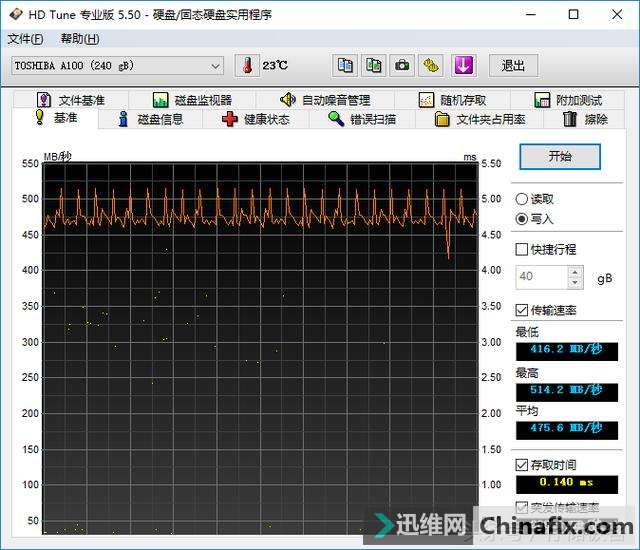Viewport: 640px width, 550px height.
Task: Minimize the HD Tune window
Action: [531, 14]
